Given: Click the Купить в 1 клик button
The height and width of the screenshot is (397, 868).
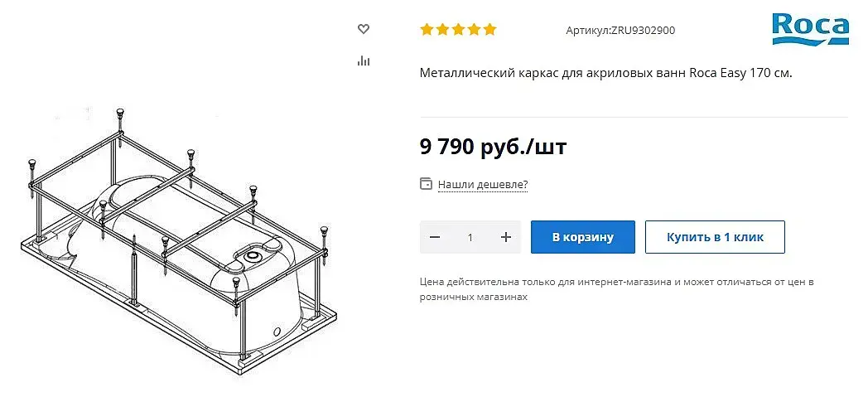Looking at the screenshot, I should (x=715, y=237).
